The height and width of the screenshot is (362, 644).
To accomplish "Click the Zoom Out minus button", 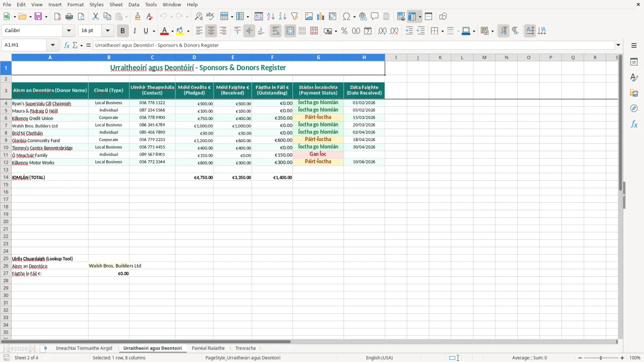I will [580, 358].
